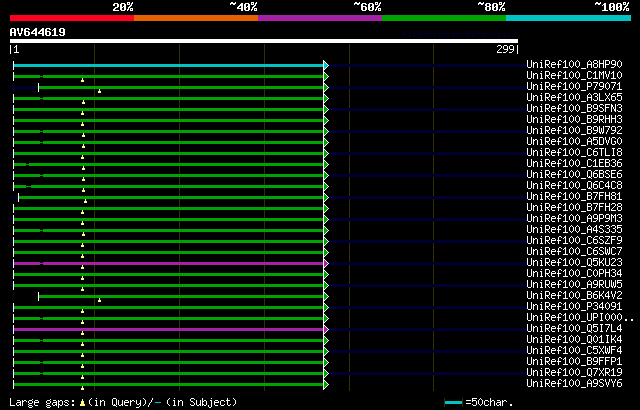
Task: Select the UniRef100_C6TLI8 subject label
Action: tap(574, 153)
